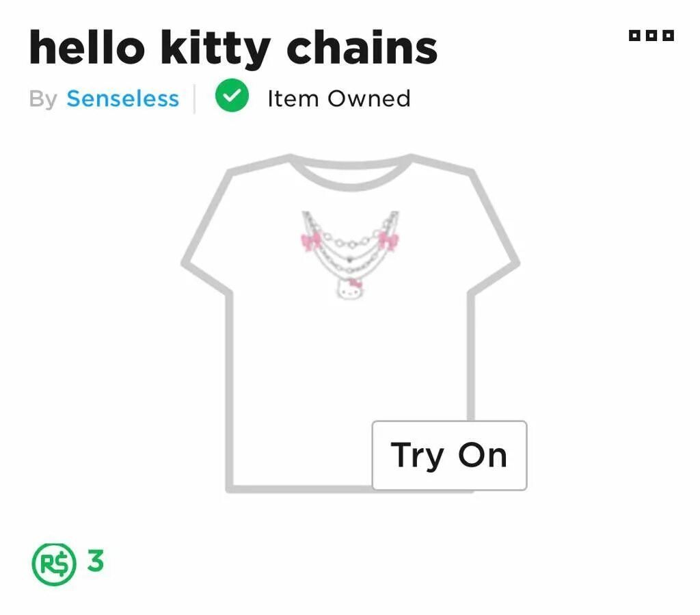Click the small heart charm on the chains
The height and width of the screenshot is (615, 700).
(x=350, y=259)
